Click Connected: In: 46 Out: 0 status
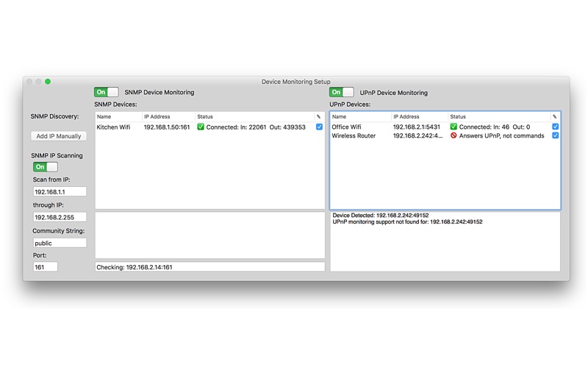 point(495,127)
